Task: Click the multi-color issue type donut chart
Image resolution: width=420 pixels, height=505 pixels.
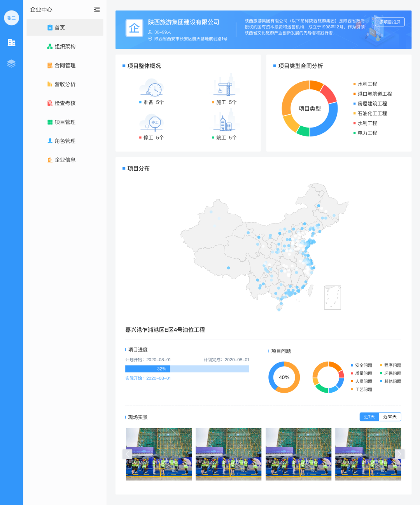Action: click(328, 377)
